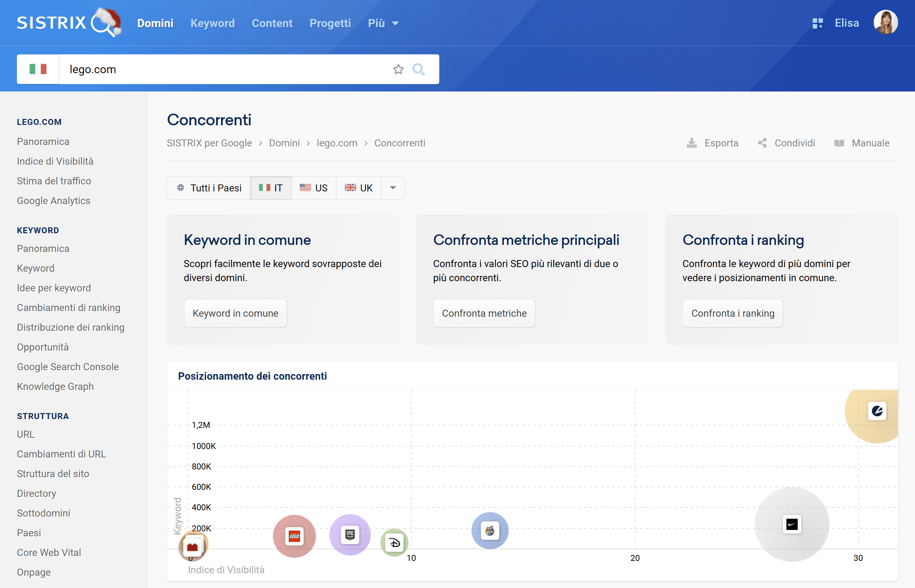
Task: Click the Confronta metriche button
Action: [484, 313]
